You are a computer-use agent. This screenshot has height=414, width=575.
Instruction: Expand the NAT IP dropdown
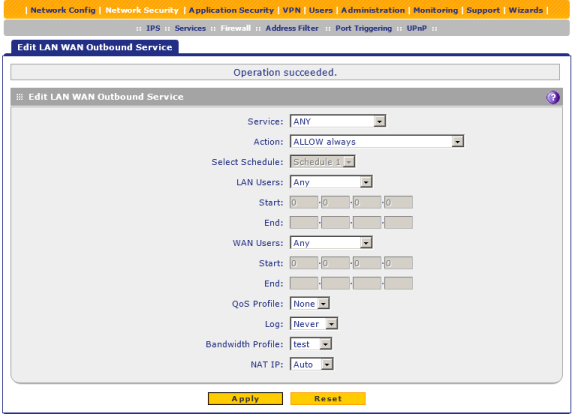point(312,364)
